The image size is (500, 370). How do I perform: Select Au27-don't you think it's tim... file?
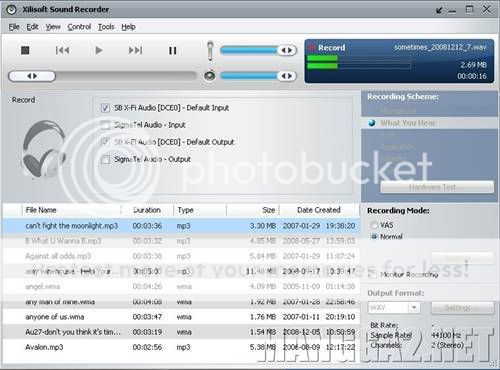click(x=181, y=332)
